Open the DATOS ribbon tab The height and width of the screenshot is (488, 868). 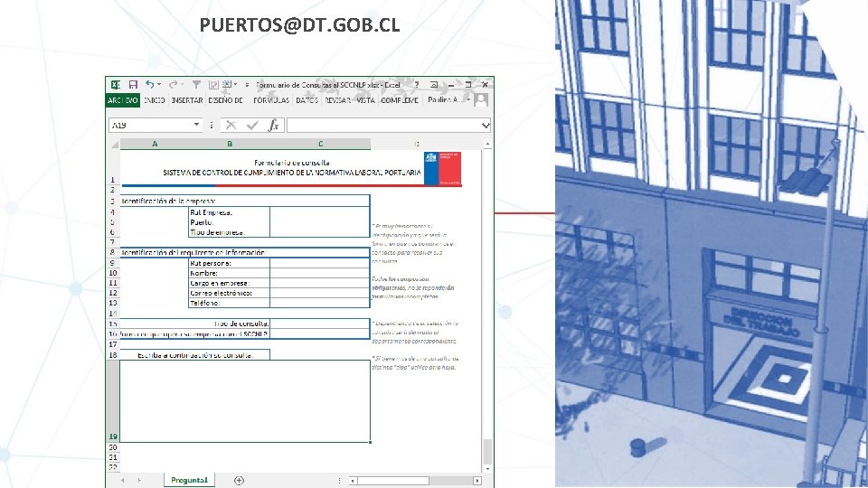(x=307, y=100)
